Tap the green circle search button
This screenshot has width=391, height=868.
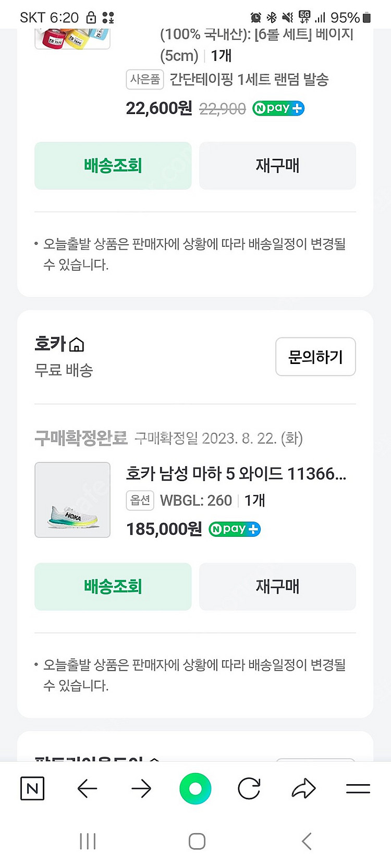pyautogui.click(x=195, y=788)
